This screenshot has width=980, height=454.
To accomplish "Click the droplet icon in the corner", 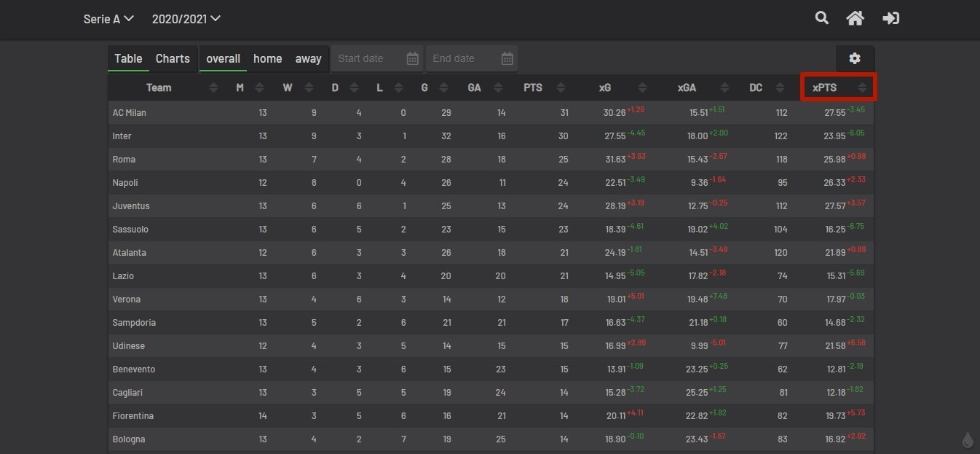I will [968, 439].
